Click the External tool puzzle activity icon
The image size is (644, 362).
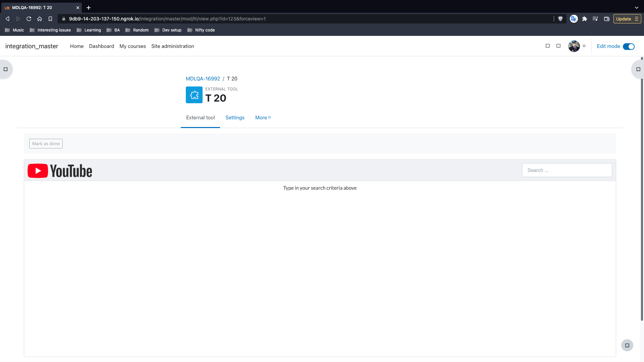(194, 95)
